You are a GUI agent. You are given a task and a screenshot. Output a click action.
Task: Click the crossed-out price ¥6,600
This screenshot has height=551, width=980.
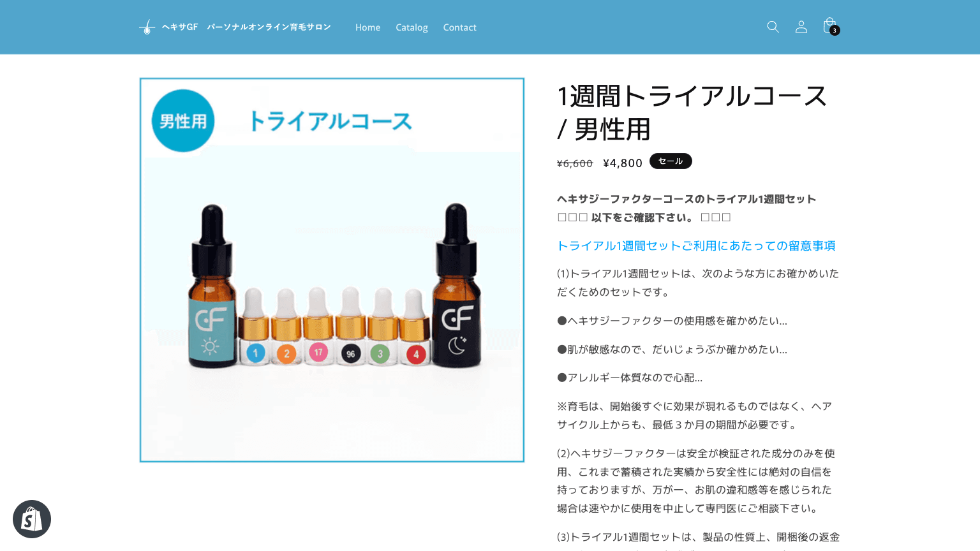click(575, 163)
